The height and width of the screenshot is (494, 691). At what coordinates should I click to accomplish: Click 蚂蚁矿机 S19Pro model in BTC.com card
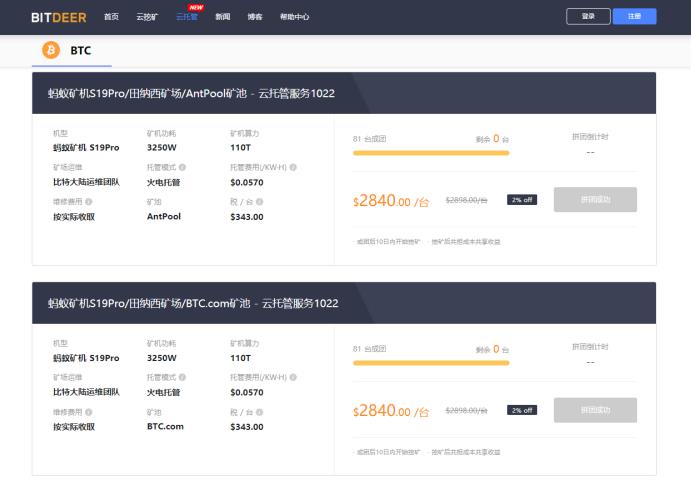(x=86, y=358)
